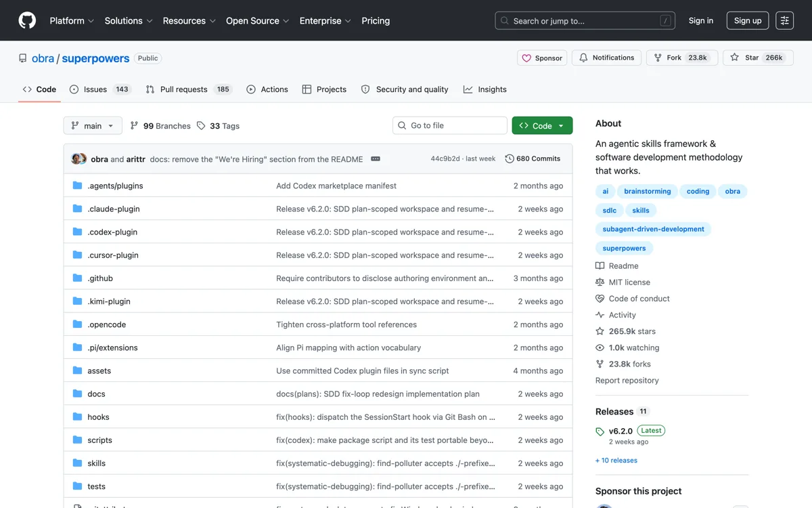Image resolution: width=812 pixels, height=508 pixels.
Task: Open the Open Source dropdown menu
Action: [258, 21]
